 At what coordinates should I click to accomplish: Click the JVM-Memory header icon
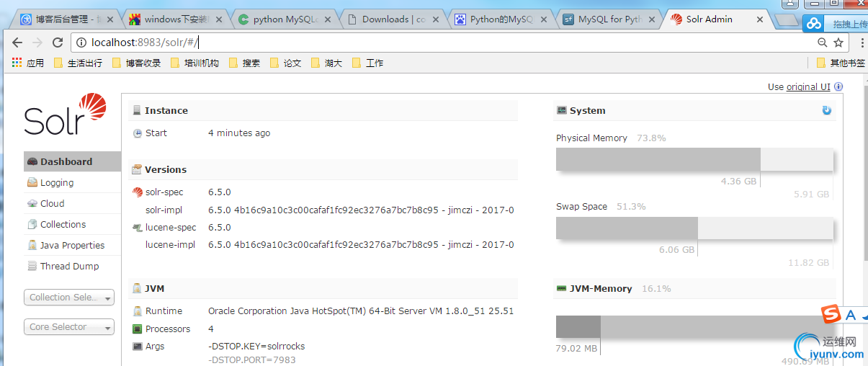[x=562, y=288]
